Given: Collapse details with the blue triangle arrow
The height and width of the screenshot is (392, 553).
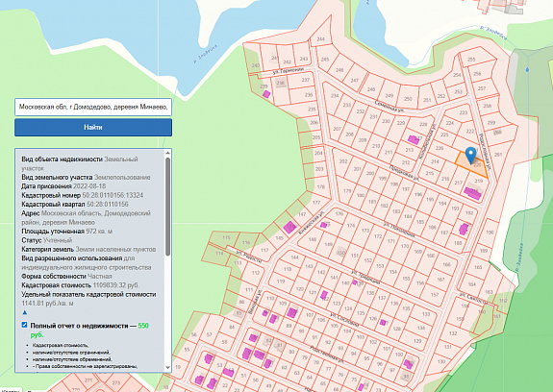Looking at the screenshot, I should click(25, 312).
